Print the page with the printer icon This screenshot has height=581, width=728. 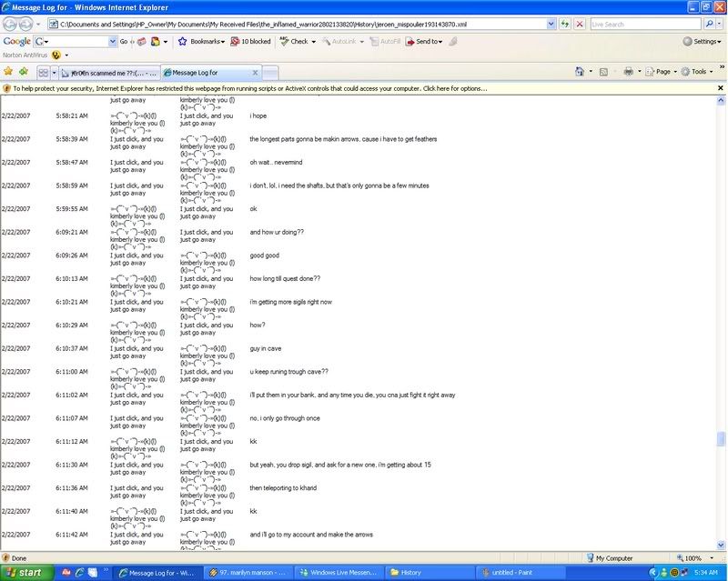(x=628, y=72)
